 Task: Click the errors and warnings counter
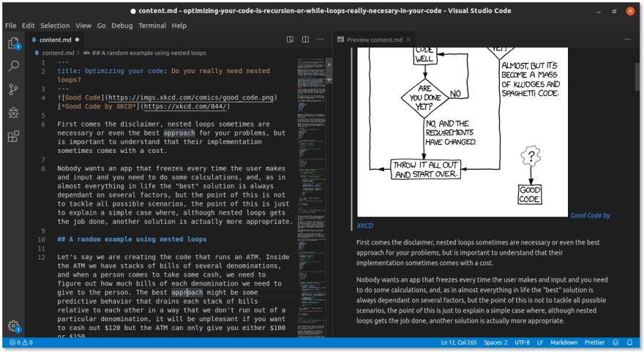pyautogui.click(x=21, y=342)
